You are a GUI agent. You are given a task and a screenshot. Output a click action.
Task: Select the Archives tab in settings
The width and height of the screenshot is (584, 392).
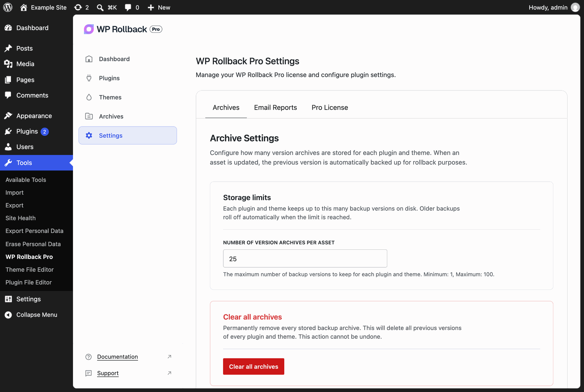[x=226, y=108]
